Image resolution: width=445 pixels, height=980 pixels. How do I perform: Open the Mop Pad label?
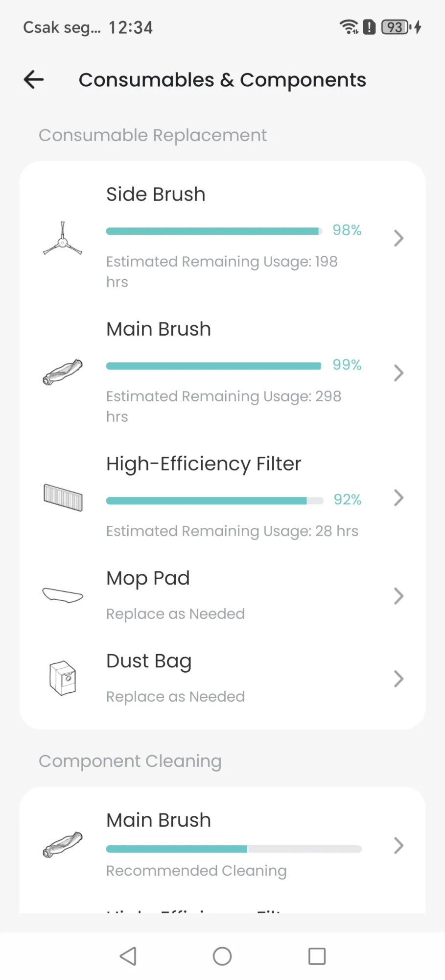148,578
